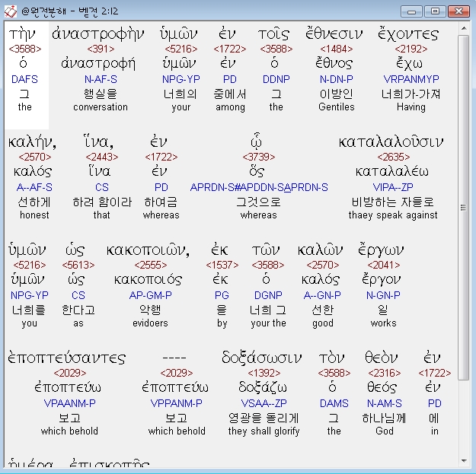Image resolution: width=476 pixels, height=474 pixels.
Task: Click the Greek word ἔθνεσιν
Action: (334, 34)
